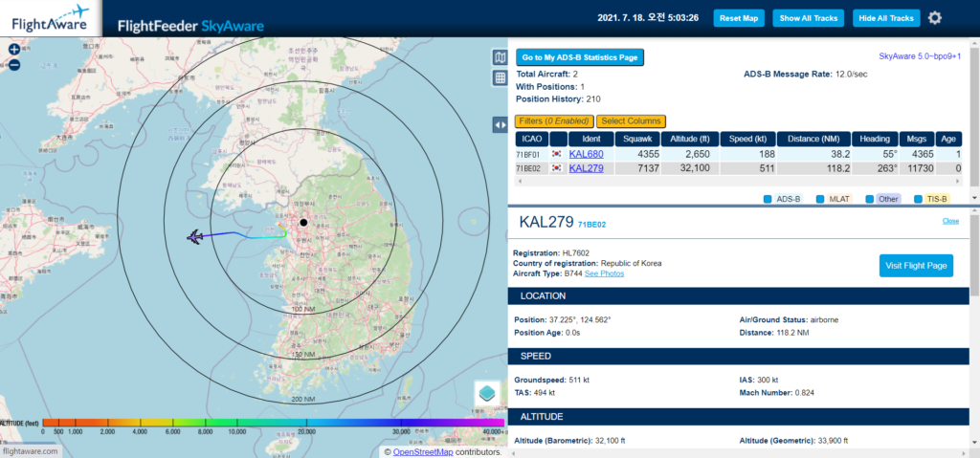Click the altitude color scale bar
Screen dimensions: 980x458
click(x=273, y=423)
